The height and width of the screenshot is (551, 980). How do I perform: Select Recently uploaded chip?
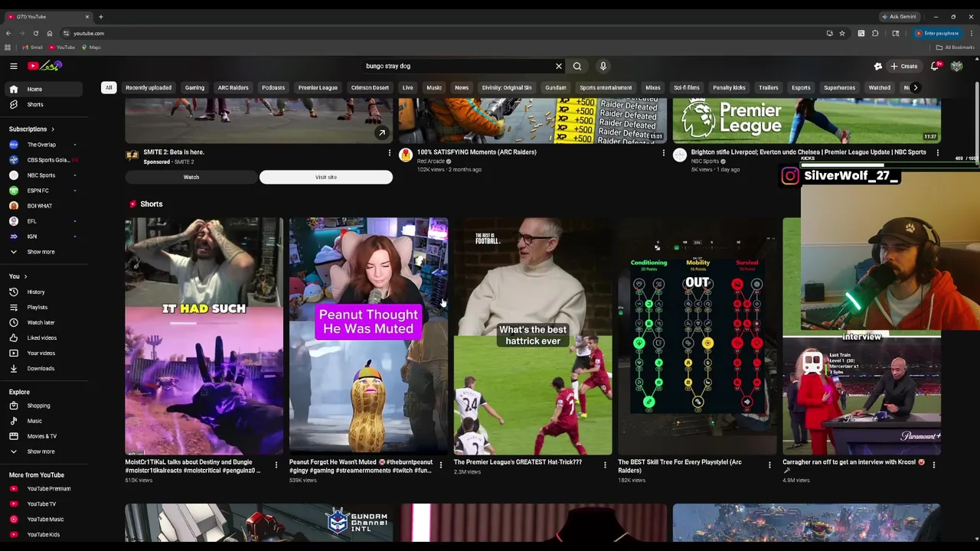point(149,87)
